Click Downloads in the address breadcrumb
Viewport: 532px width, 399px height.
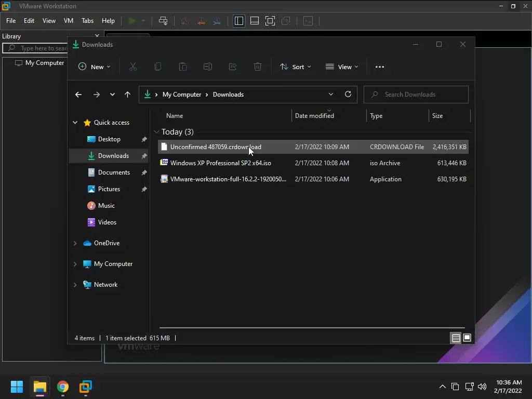tap(229, 95)
